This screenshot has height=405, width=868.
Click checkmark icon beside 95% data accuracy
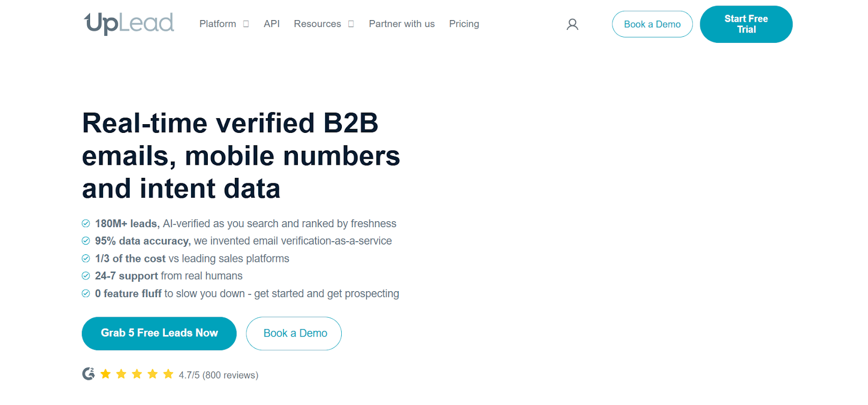point(86,241)
